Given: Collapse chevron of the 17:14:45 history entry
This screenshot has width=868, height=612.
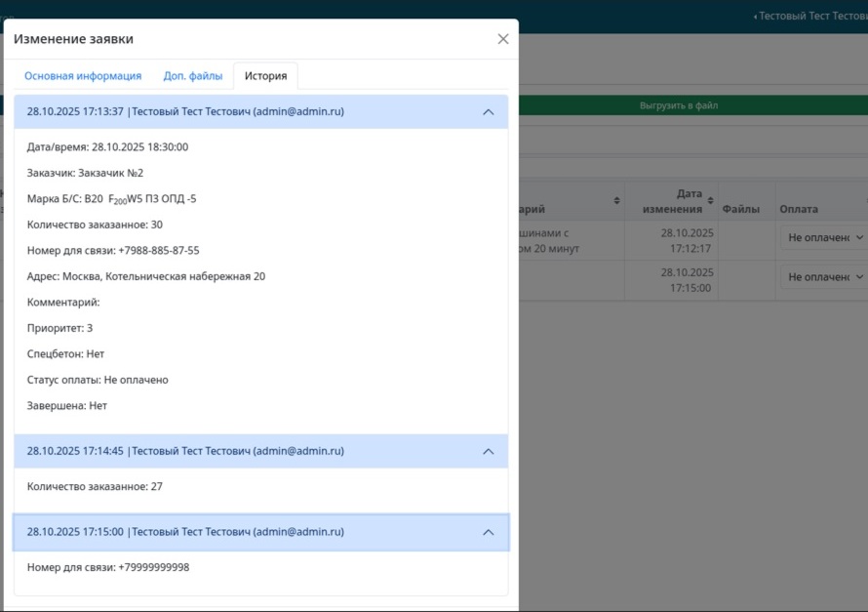Looking at the screenshot, I should pos(489,452).
